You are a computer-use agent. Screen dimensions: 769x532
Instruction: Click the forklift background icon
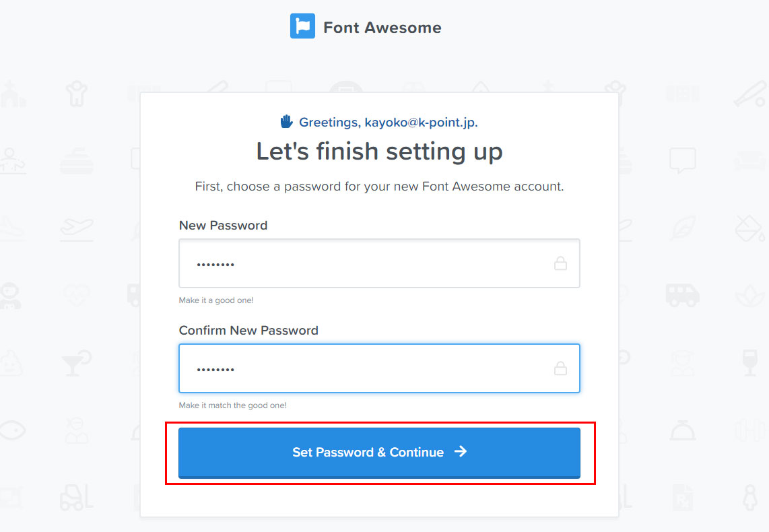coord(76,497)
